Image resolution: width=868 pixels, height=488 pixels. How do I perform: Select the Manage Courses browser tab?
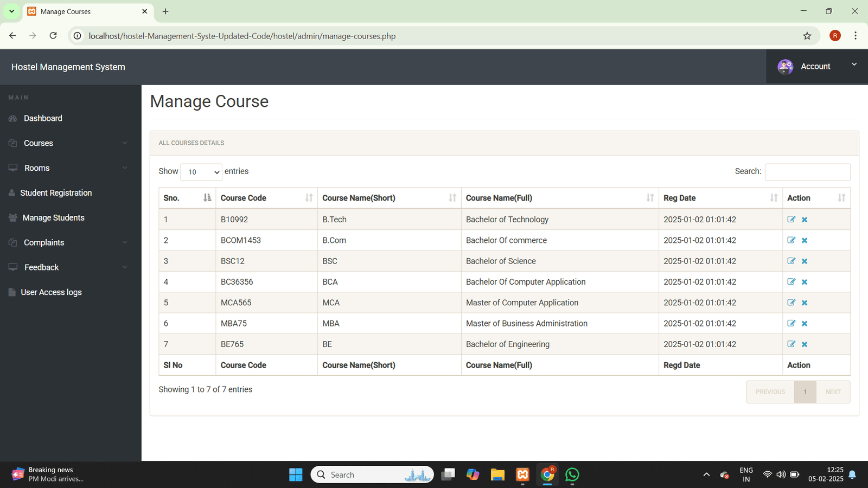(88, 11)
